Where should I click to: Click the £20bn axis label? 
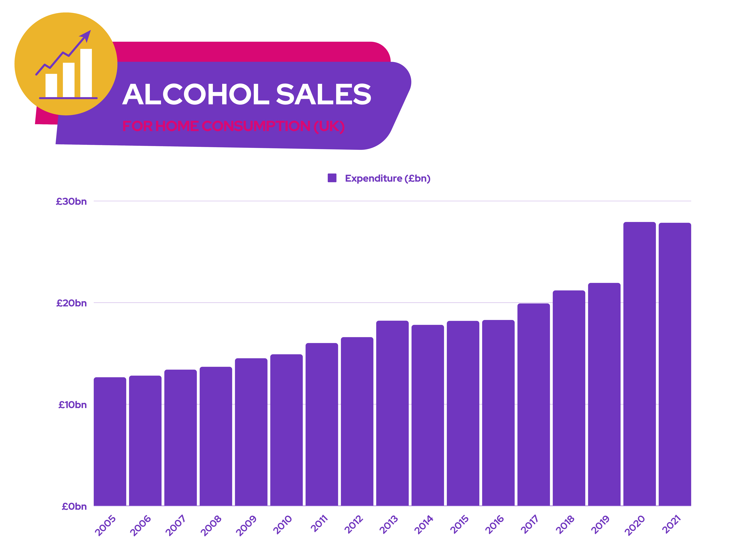(71, 303)
